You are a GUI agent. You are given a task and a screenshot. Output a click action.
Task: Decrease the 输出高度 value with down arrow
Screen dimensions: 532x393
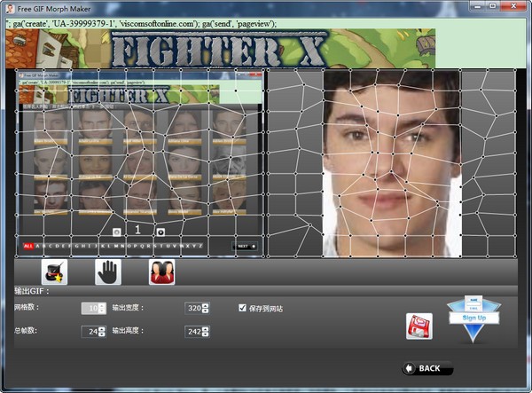click(206, 334)
